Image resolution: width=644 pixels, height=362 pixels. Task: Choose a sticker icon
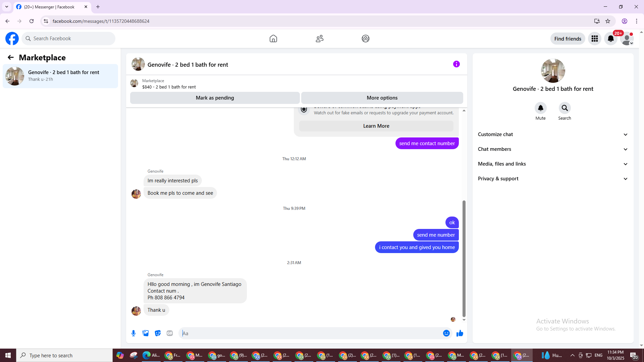click(158, 333)
